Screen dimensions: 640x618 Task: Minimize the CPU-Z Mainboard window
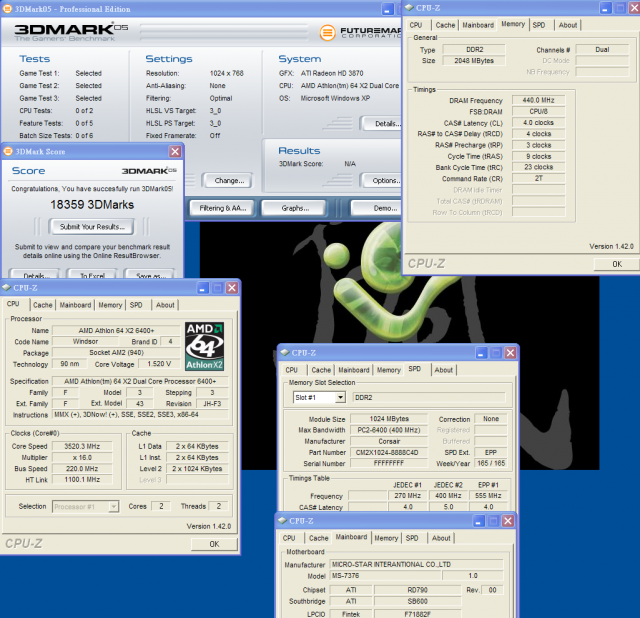click(478, 521)
